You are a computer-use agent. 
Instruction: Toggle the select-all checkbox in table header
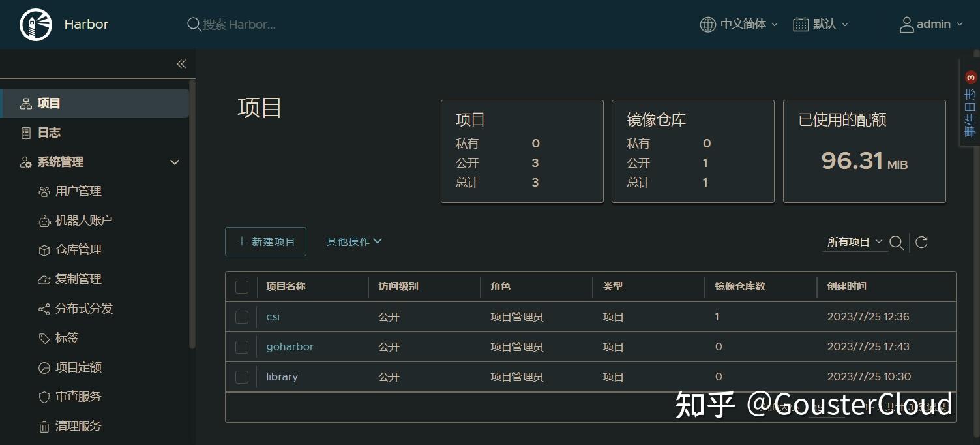click(x=242, y=286)
